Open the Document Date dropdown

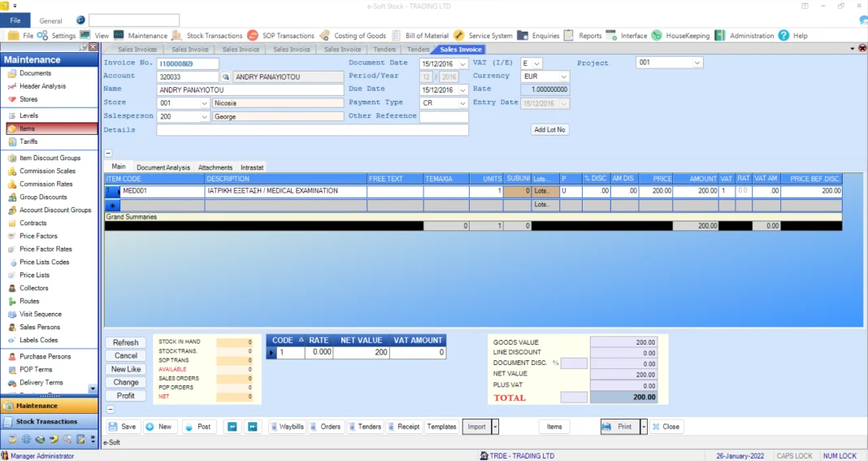pos(462,64)
